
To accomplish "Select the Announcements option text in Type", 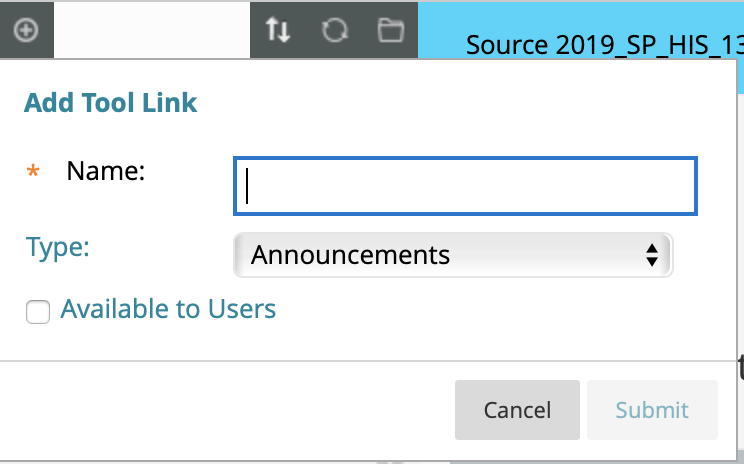I will pos(350,255).
